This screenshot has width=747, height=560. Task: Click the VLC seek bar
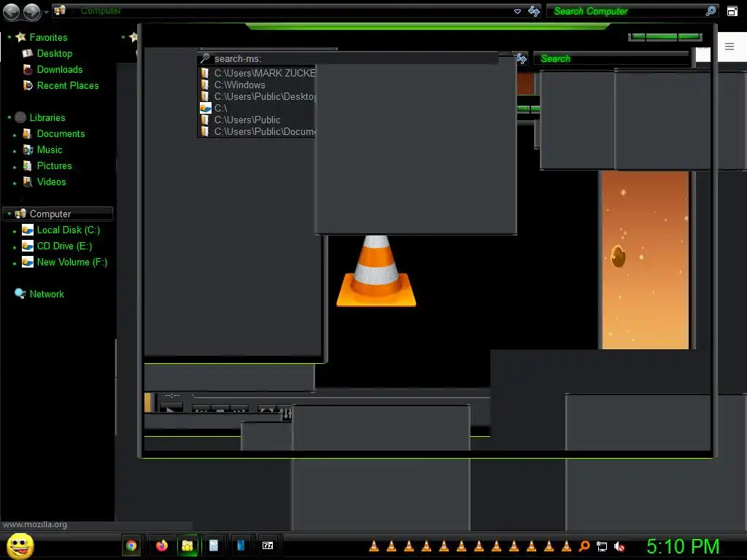pos(341,396)
